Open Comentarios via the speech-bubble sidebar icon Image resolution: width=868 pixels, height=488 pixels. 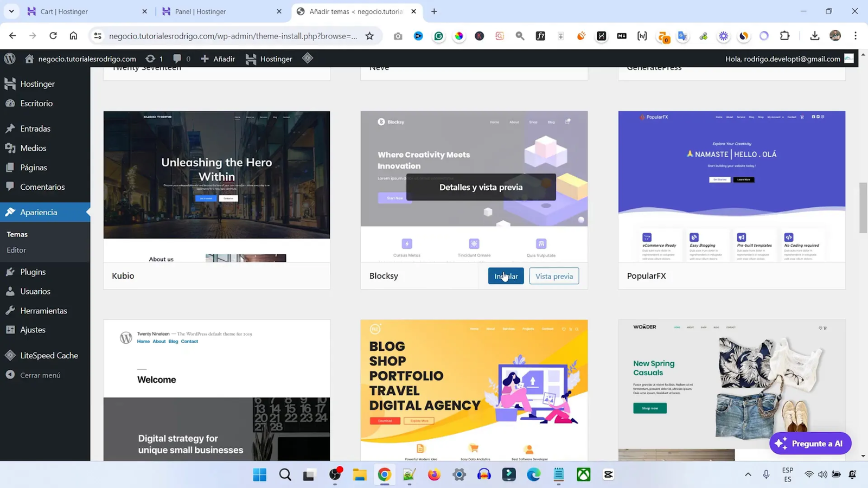[10, 187]
